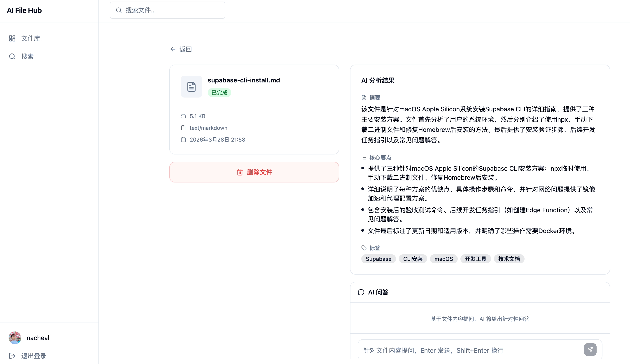The image size is (630, 364).
Task: Select the 标签 section label
Action: [375, 248]
